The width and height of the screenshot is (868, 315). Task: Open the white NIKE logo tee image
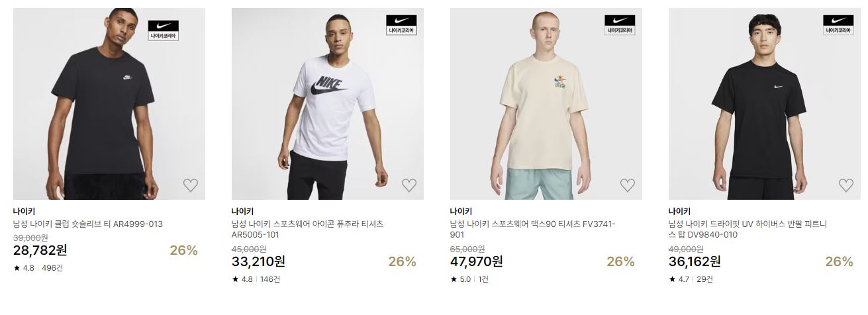(328, 104)
